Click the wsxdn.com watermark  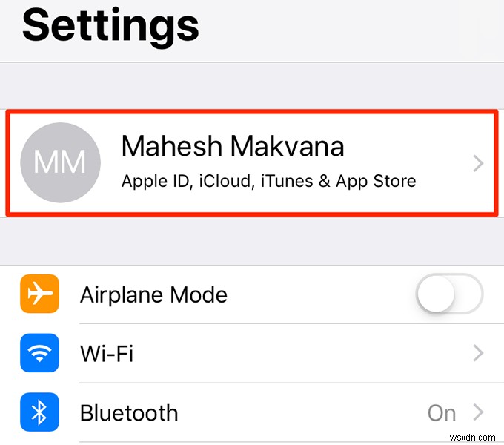coord(473,438)
